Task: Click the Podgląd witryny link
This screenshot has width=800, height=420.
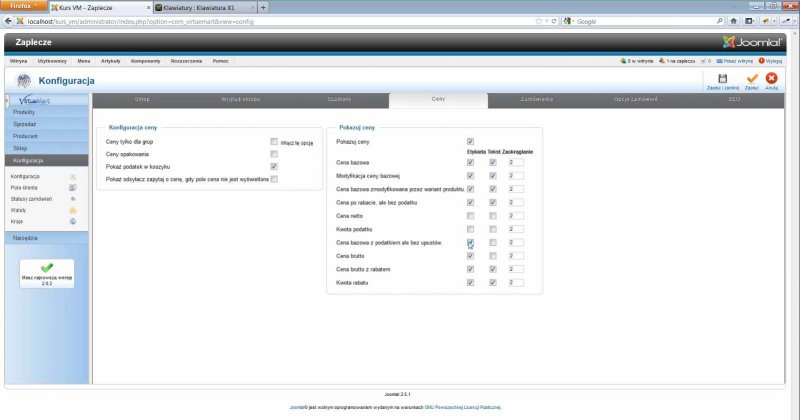Action: pyautogui.click(x=739, y=61)
